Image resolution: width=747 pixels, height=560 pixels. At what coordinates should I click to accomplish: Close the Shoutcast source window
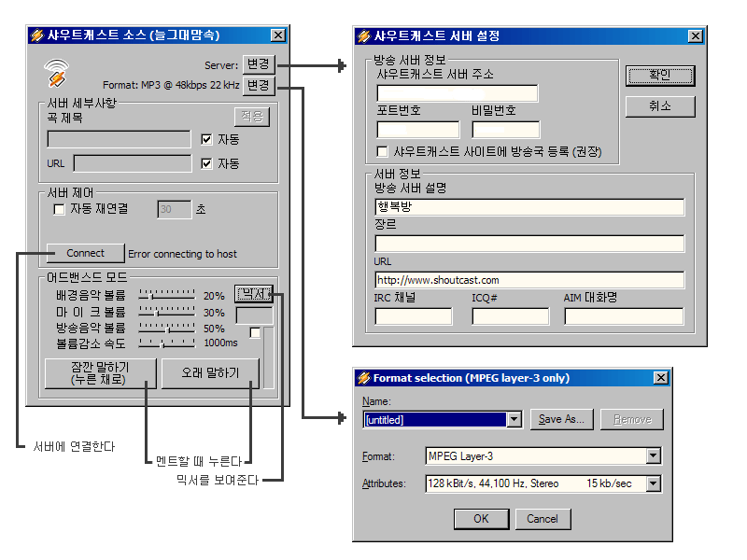pyautogui.click(x=278, y=35)
